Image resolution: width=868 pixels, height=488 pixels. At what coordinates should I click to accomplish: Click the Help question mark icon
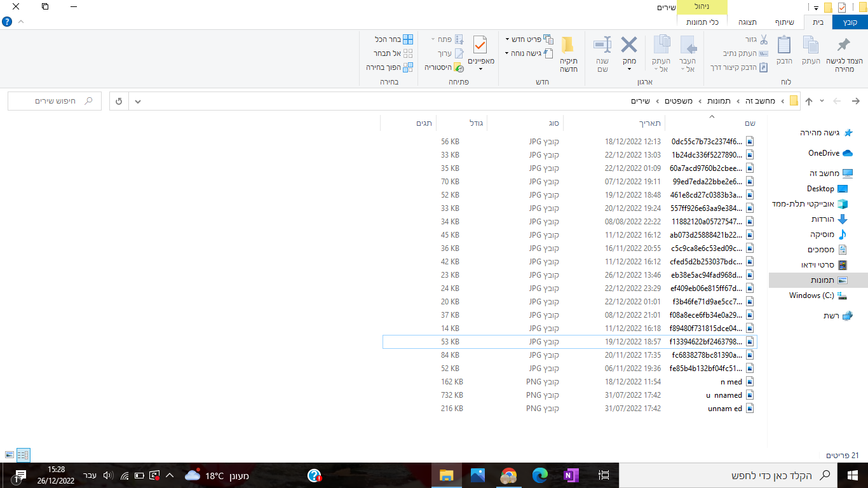point(7,22)
